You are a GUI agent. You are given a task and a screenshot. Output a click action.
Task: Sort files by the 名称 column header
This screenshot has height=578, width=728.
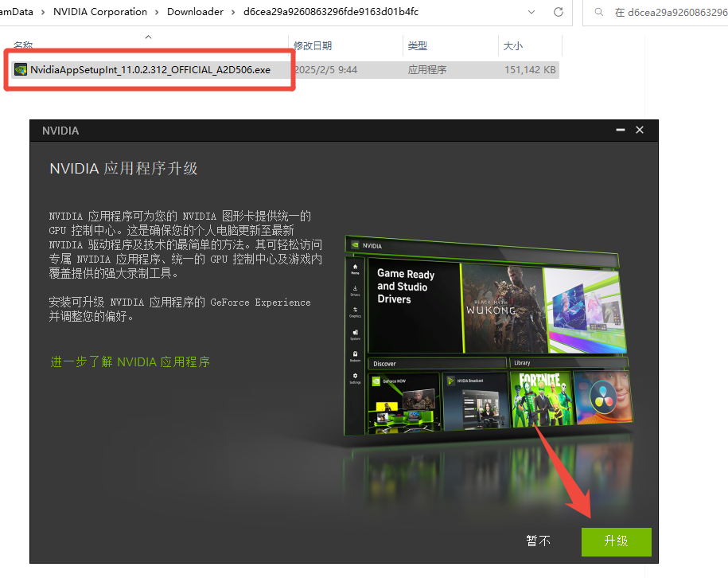(23, 45)
